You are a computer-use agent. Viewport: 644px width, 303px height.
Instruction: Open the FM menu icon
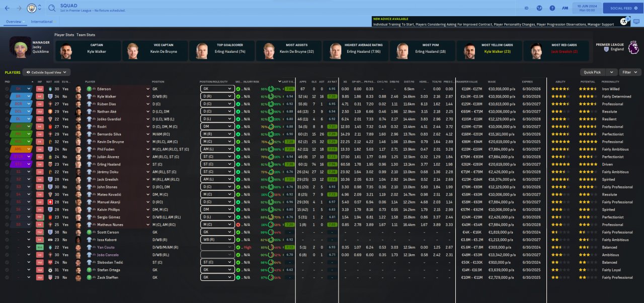[566, 8]
